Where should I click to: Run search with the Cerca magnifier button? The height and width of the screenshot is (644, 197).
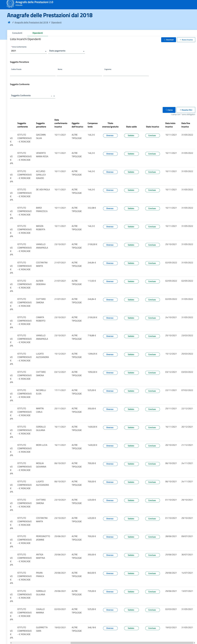tap(169, 110)
